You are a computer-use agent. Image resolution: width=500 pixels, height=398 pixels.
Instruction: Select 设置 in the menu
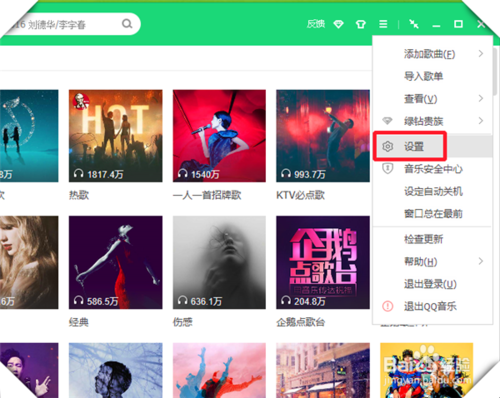click(x=432, y=146)
